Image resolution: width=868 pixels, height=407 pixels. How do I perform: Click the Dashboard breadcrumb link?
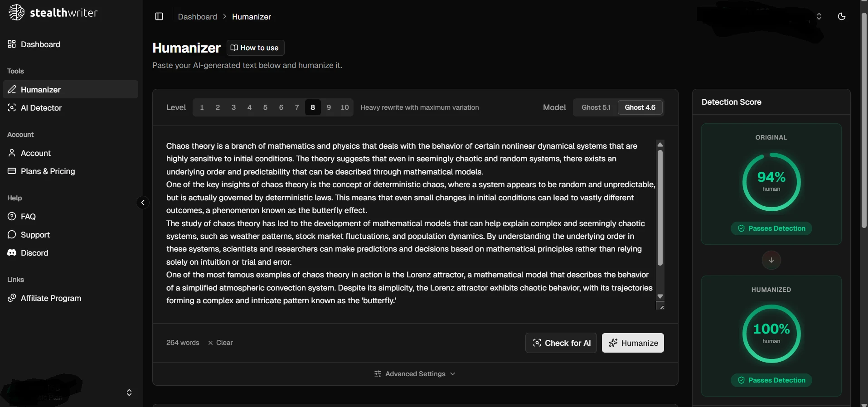[x=197, y=17]
